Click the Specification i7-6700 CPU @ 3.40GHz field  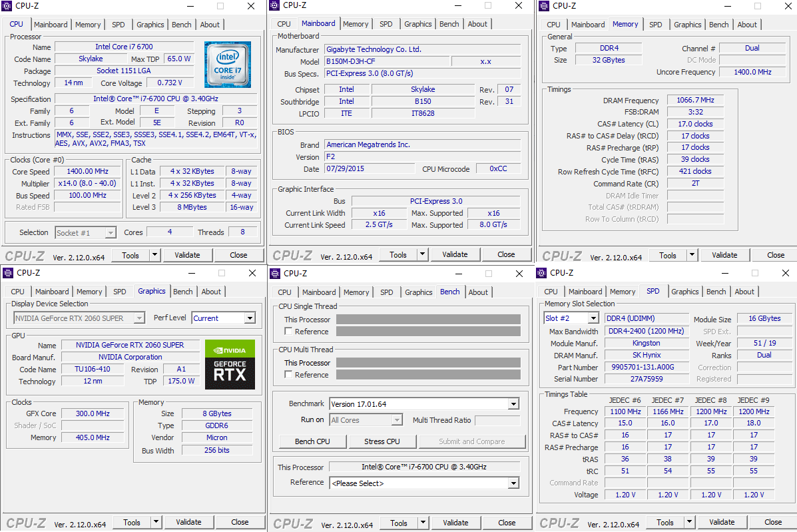[x=156, y=99]
